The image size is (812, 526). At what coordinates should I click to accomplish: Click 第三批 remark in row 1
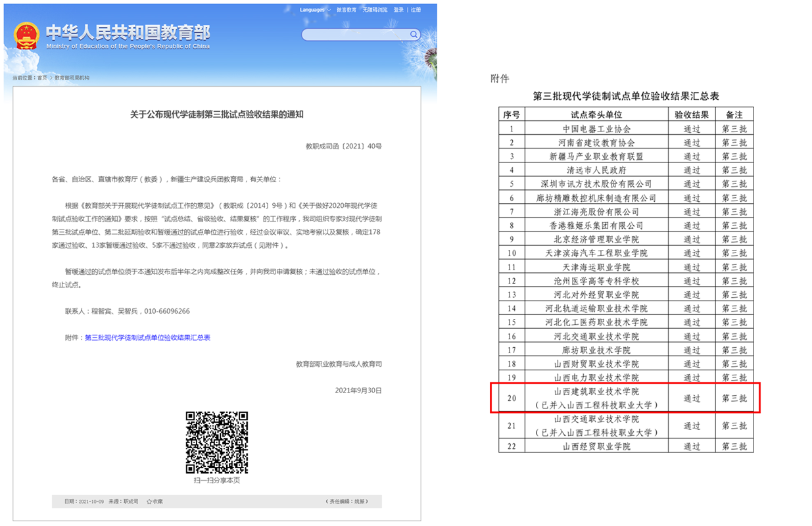point(734,129)
